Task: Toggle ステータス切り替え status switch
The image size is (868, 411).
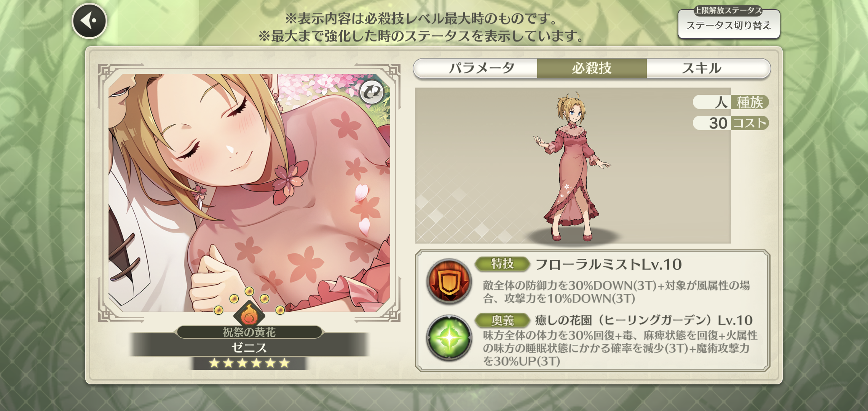Action: coord(729,23)
